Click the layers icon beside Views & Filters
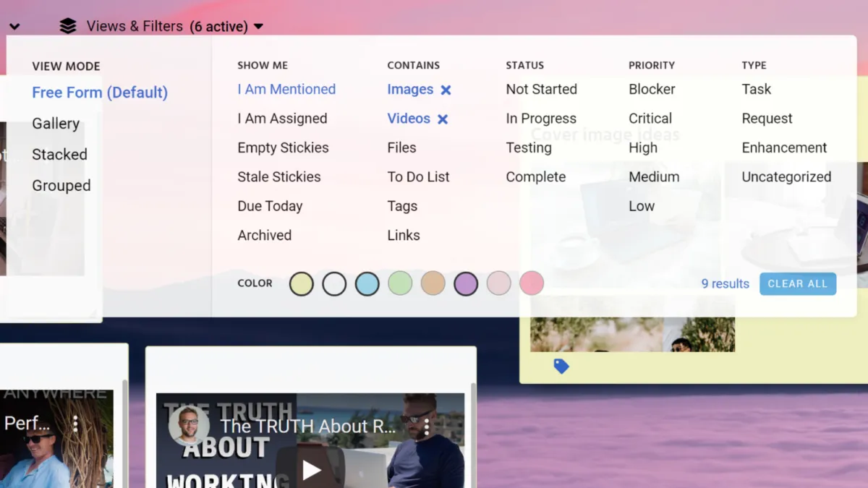Screen dimensions: 868x488 coord(68,25)
